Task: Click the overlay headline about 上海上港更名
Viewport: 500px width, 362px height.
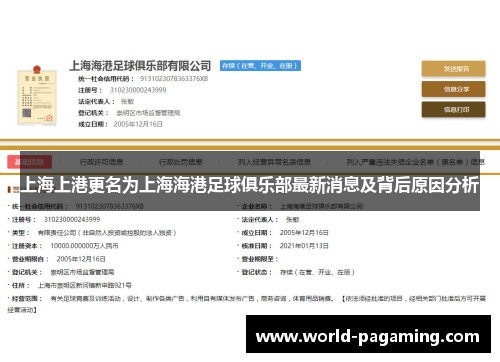Action: [250, 185]
